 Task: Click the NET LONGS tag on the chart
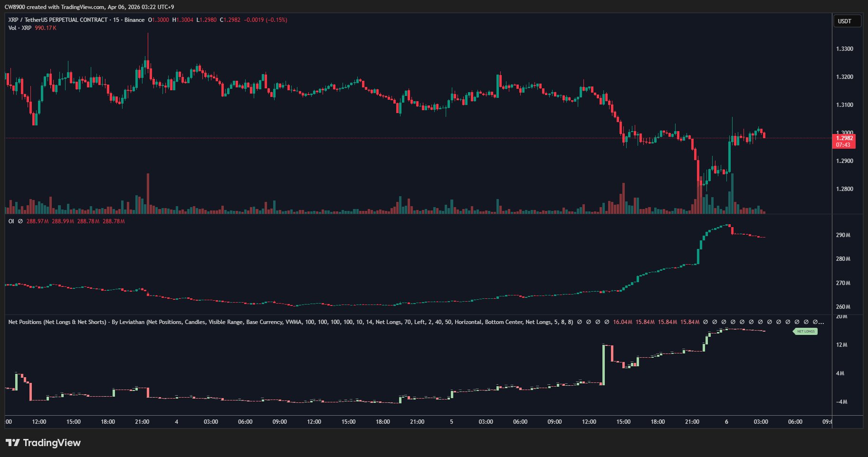(x=805, y=331)
